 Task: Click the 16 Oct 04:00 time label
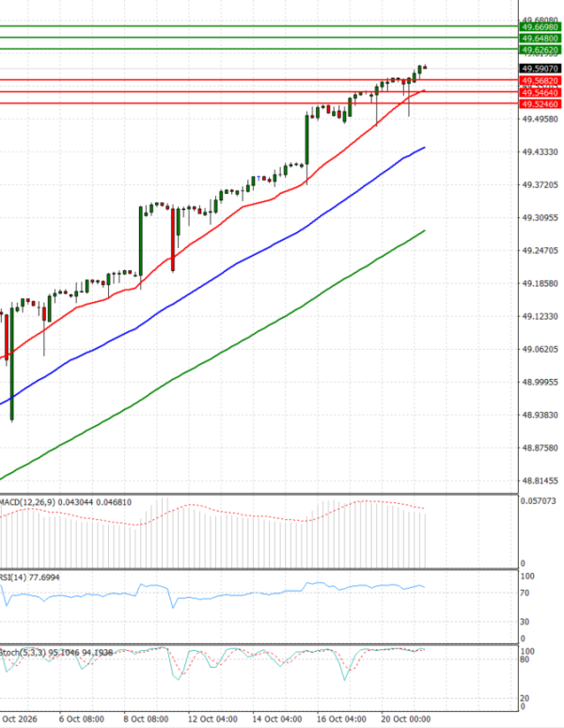(341, 719)
